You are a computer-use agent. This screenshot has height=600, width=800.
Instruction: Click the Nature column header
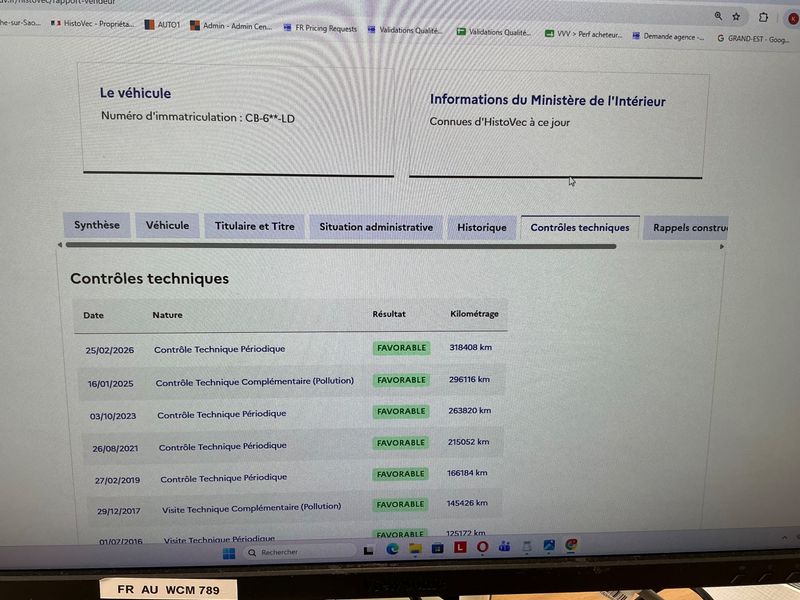pos(167,315)
